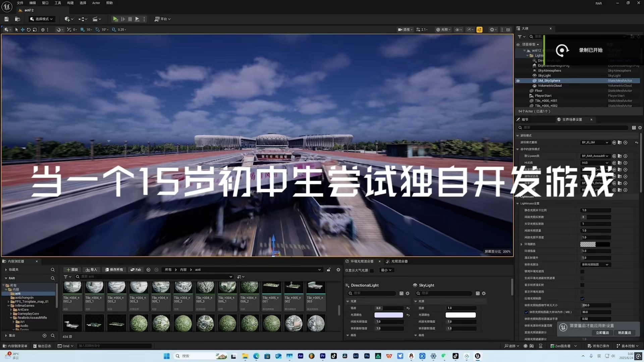Click 添加 button in content browser

[x=72, y=270]
